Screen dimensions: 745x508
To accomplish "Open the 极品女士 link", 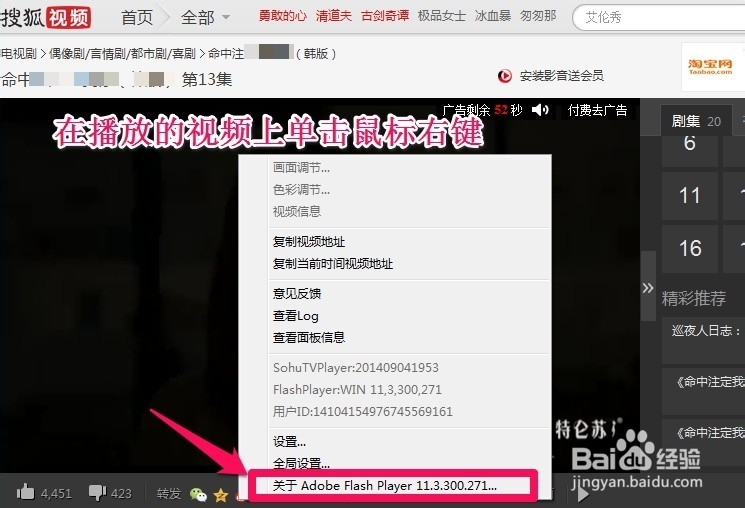I will (x=441, y=16).
